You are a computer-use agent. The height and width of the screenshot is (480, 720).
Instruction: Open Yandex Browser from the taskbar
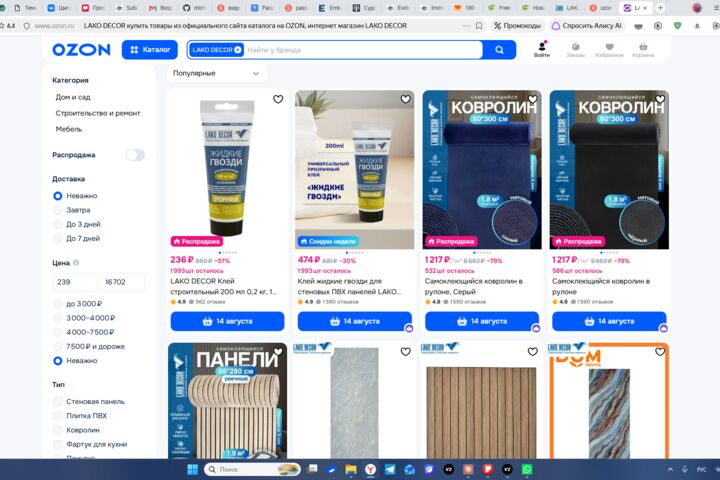[371, 469]
